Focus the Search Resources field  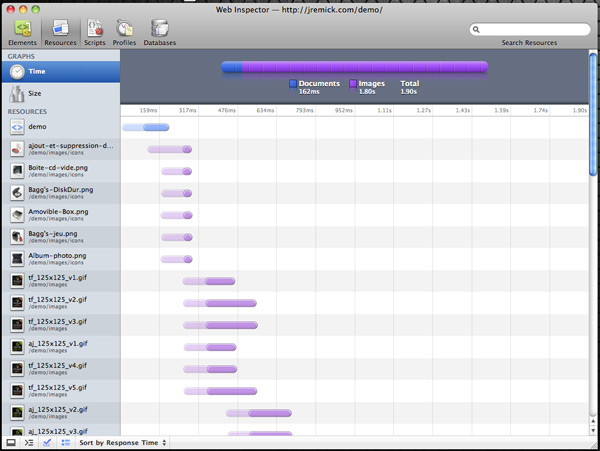coord(530,29)
